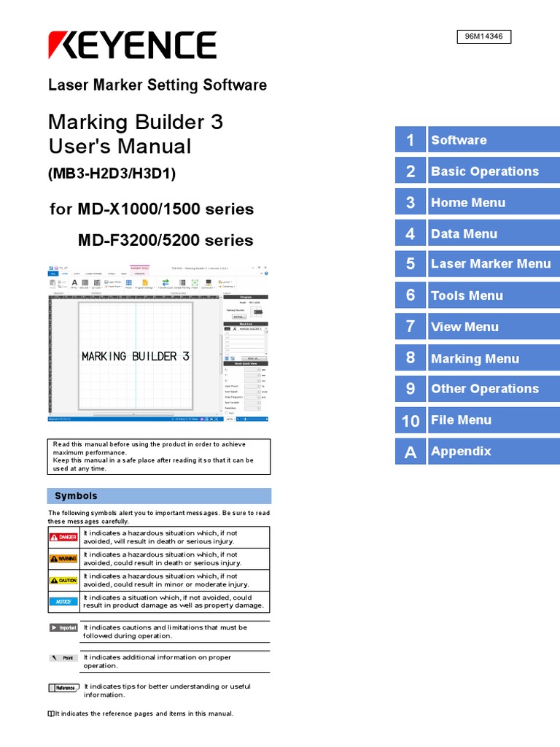Select the Laser Marker Menu chapter
The height and width of the screenshot is (747, 560).
point(477,264)
